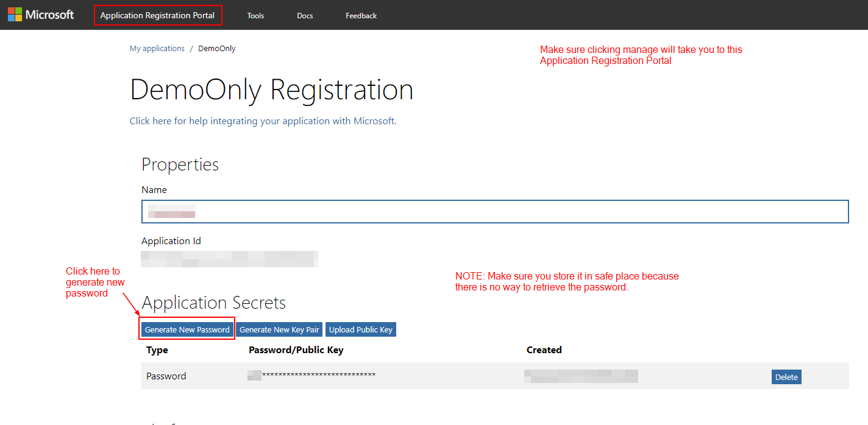Screen dimensions: 868x425
Task: Click Generate New Key Pair button
Action: (279, 329)
